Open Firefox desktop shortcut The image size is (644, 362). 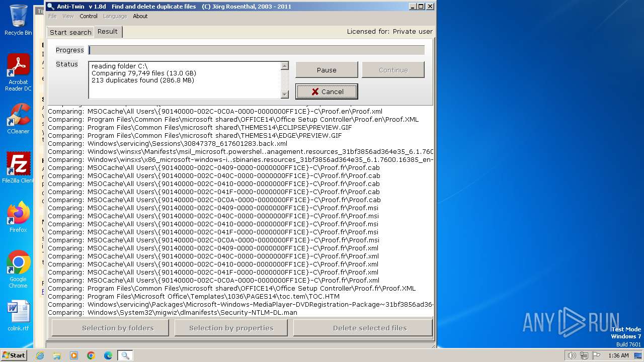coord(18,217)
